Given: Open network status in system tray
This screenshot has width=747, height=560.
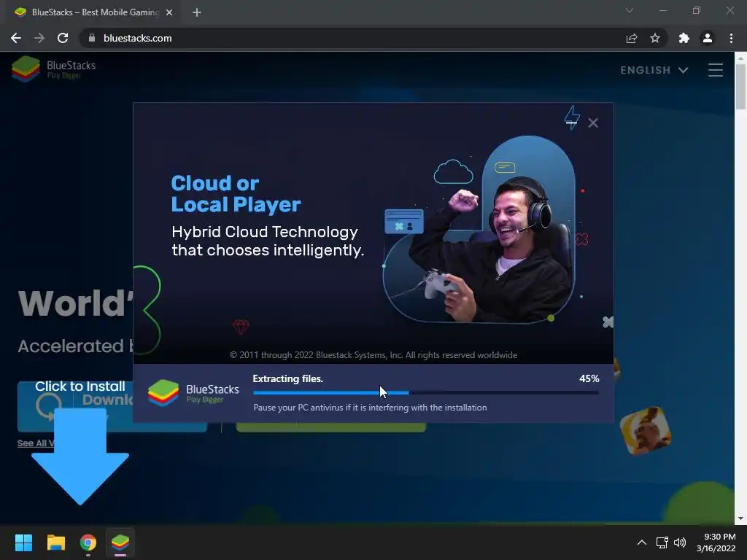Looking at the screenshot, I should coord(662,542).
